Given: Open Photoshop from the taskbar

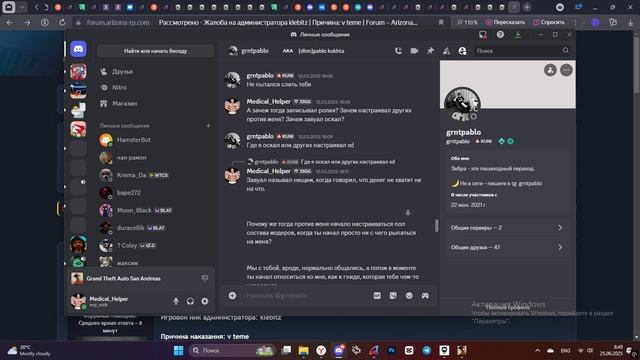Looking at the screenshot, I should point(391,350).
